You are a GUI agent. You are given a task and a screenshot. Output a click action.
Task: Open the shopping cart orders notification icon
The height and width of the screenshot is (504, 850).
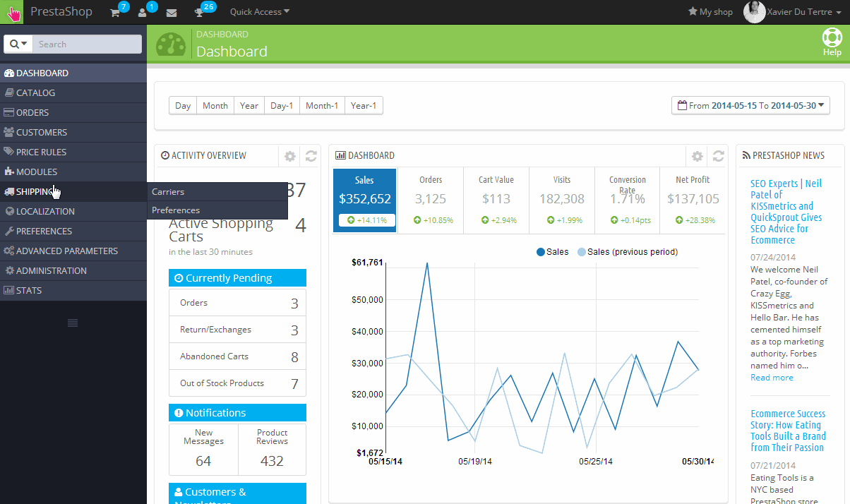coord(116,12)
